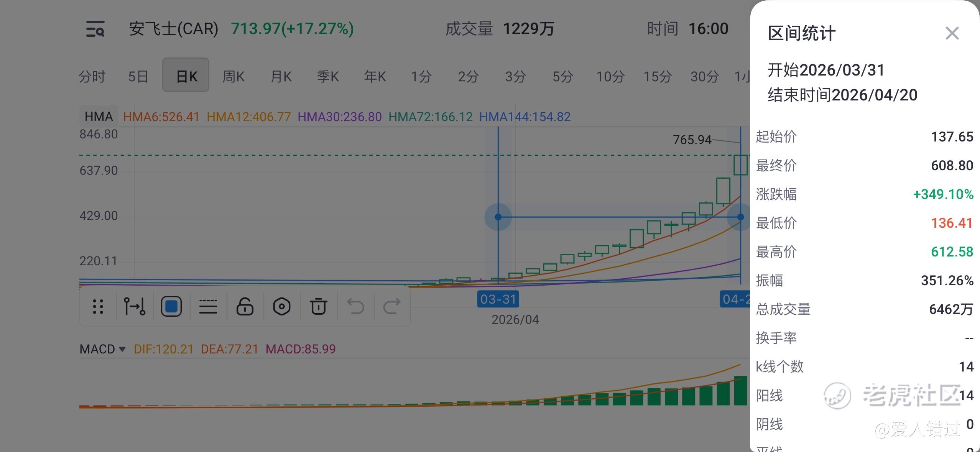Click the HMA indicator label

pyautogui.click(x=99, y=117)
